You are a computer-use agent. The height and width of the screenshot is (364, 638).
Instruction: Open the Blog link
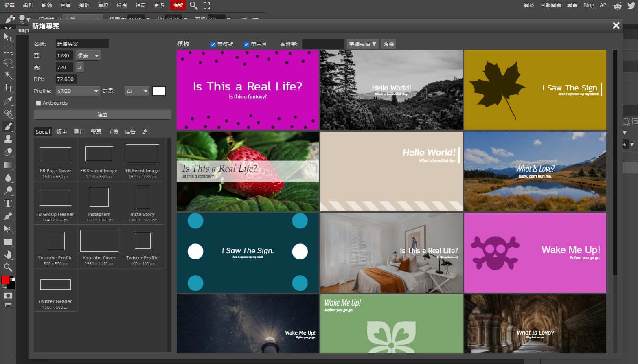coord(589,5)
